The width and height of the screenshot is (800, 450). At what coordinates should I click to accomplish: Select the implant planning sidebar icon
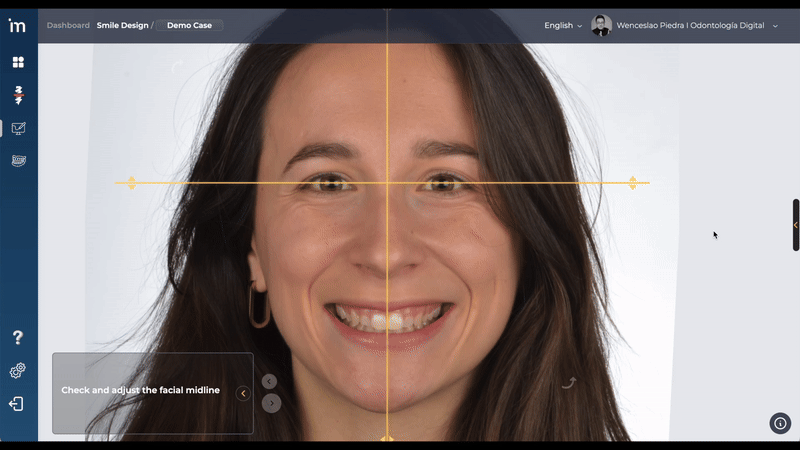click(18, 96)
